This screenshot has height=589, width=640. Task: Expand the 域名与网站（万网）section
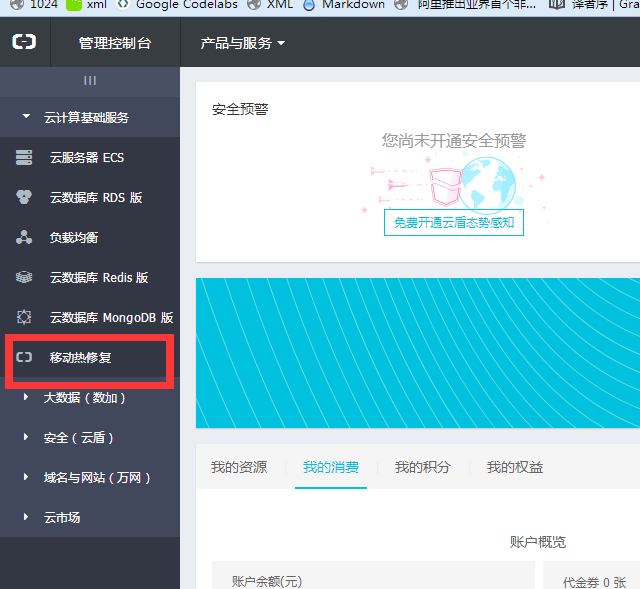tap(90, 477)
